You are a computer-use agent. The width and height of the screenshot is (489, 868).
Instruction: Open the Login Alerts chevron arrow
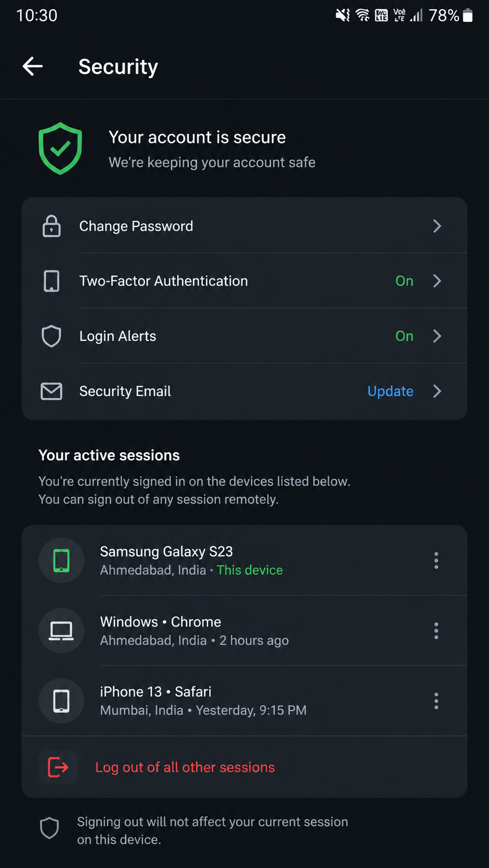(x=437, y=336)
